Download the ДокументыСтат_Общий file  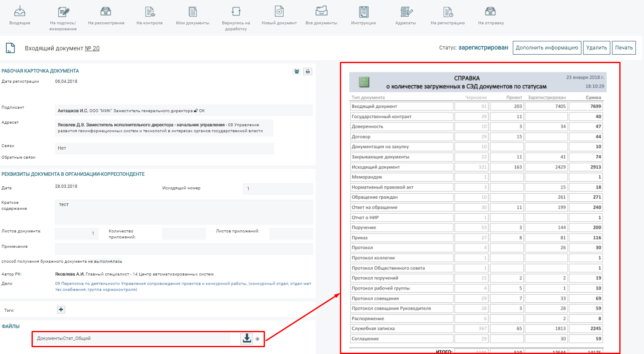point(247,339)
